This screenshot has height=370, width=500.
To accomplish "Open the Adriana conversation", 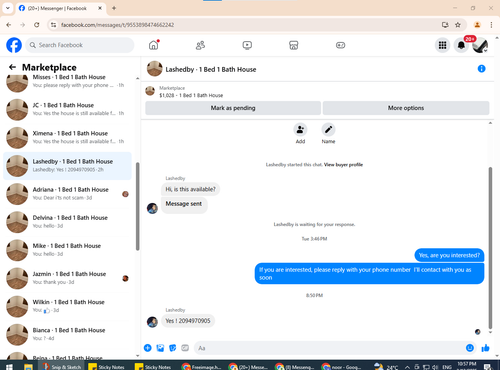I will pos(67,194).
